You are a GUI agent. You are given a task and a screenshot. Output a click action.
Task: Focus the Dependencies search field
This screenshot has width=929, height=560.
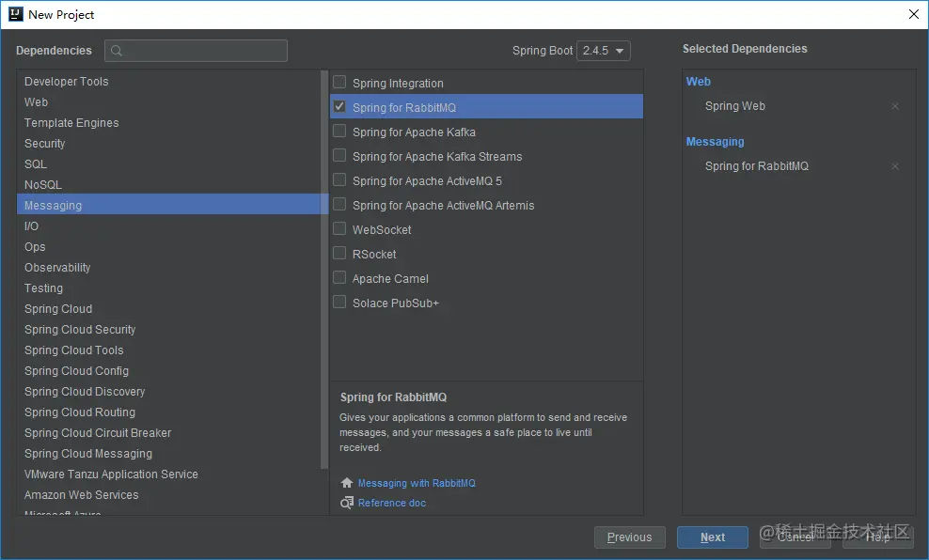point(197,51)
